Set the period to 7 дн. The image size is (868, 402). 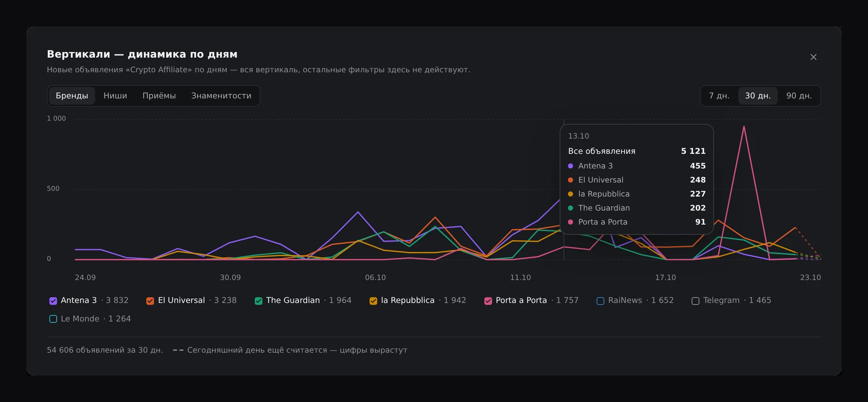(719, 96)
